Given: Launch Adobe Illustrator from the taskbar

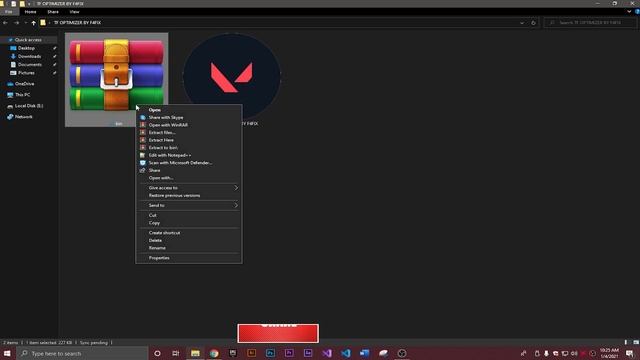Looking at the screenshot, I should point(251,353).
